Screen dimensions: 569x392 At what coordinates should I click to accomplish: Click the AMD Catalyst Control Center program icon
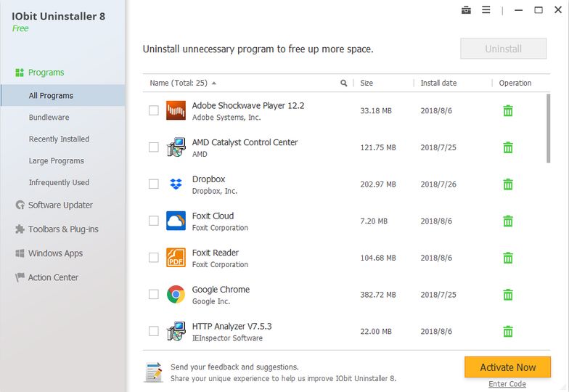point(176,147)
